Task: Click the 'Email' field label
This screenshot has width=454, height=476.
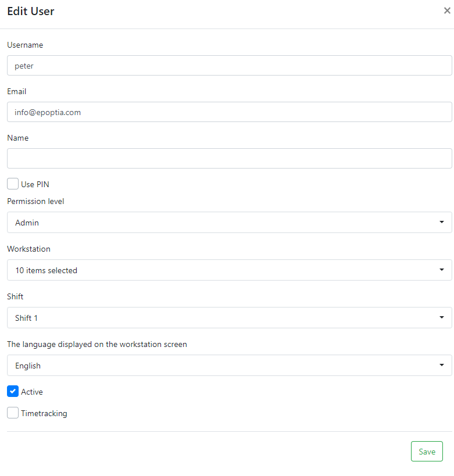Action: click(17, 91)
